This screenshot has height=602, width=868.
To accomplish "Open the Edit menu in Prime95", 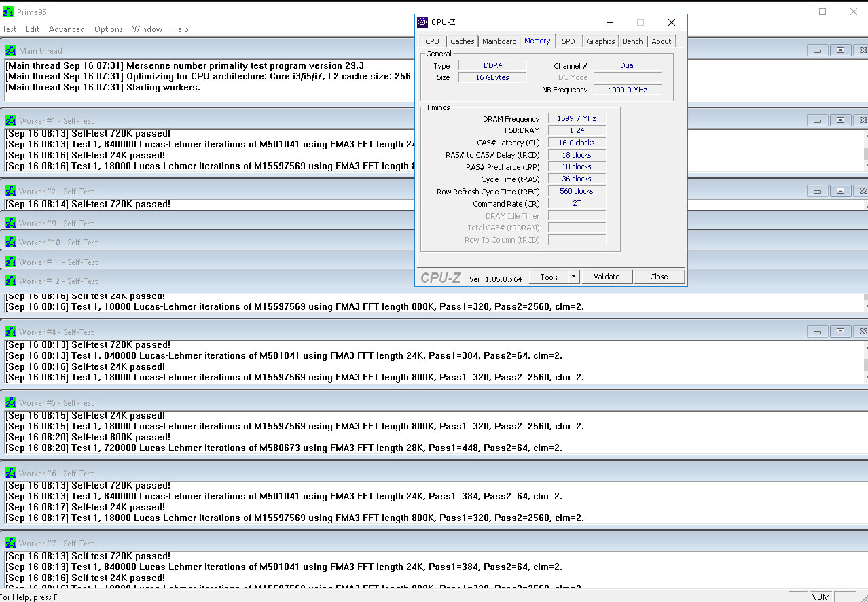I will [x=33, y=29].
